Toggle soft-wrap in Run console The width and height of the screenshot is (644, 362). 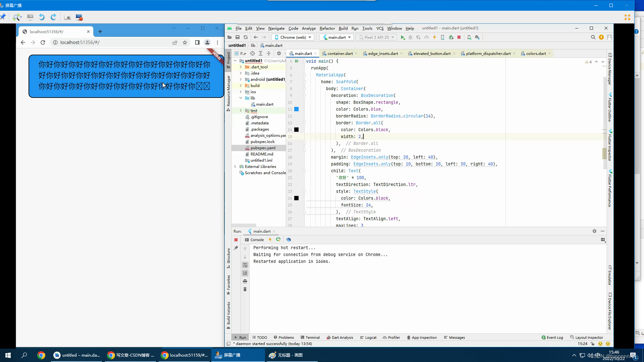click(245, 265)
